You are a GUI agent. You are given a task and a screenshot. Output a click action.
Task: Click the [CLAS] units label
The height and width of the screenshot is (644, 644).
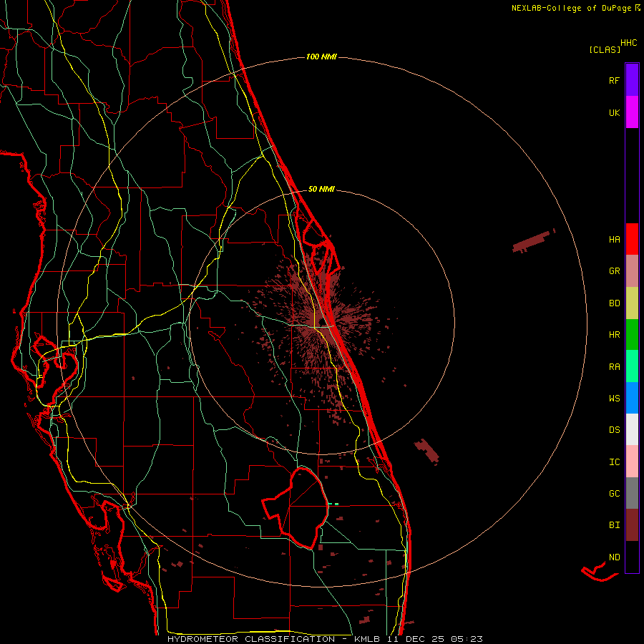(605, 49)
